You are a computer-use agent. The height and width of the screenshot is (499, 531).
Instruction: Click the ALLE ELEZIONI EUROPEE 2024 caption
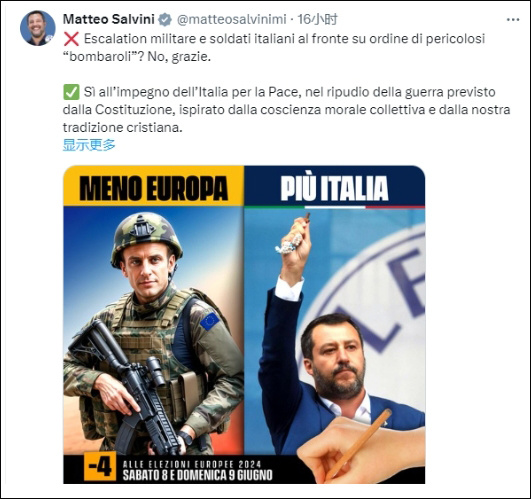(192, 464)
